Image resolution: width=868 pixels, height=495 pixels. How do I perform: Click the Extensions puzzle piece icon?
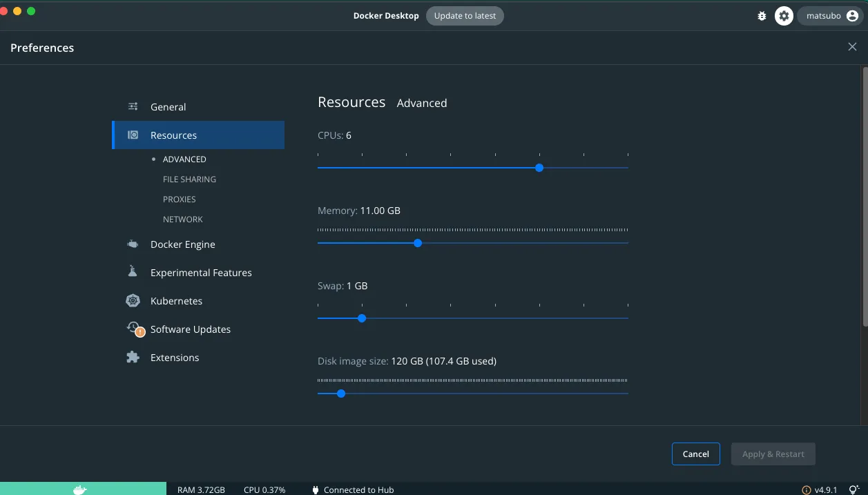pyautogui.click(x=133, y=358)
